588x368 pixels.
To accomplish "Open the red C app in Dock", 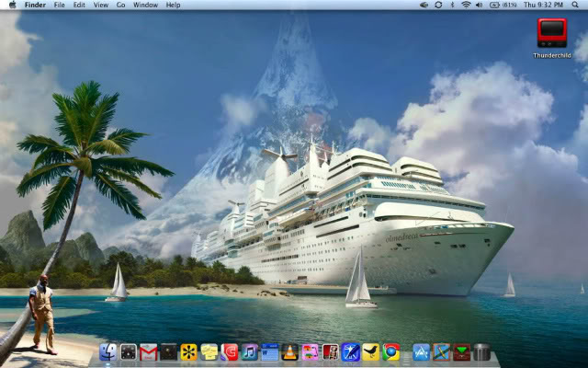I will 229,352.
